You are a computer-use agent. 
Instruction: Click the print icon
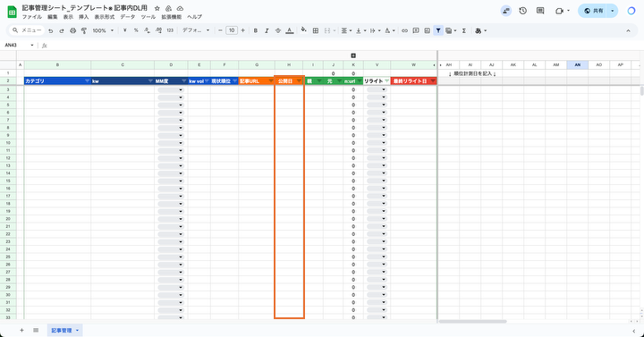click(x=72, y=30)
